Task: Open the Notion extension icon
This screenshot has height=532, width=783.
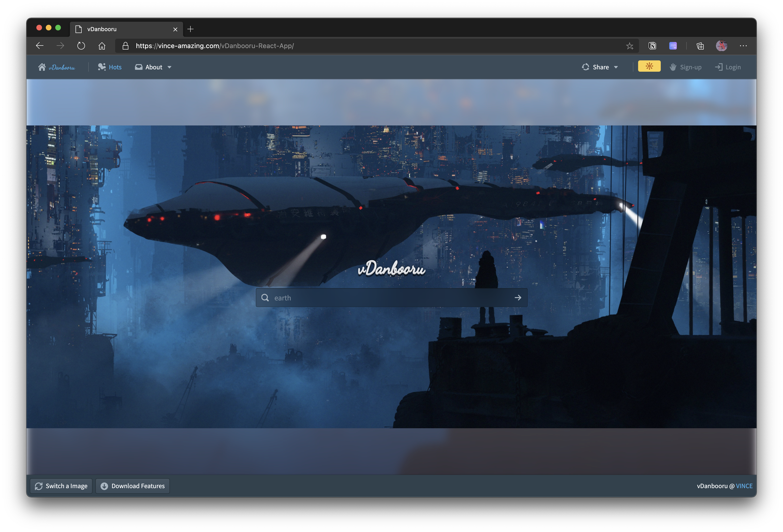Action: 652,46
